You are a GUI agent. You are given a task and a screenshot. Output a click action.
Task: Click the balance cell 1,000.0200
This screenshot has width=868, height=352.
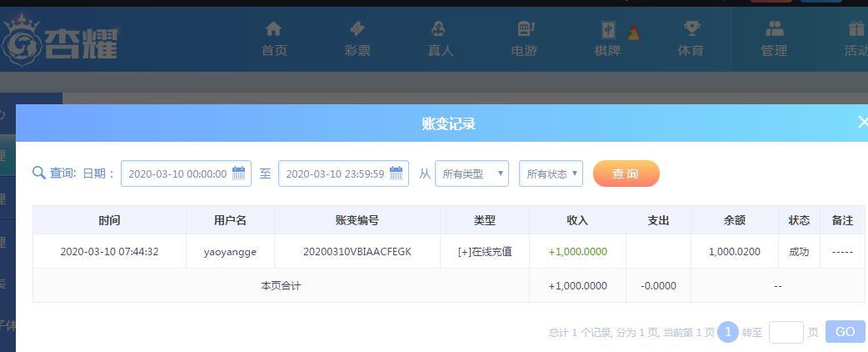(735, 252)
